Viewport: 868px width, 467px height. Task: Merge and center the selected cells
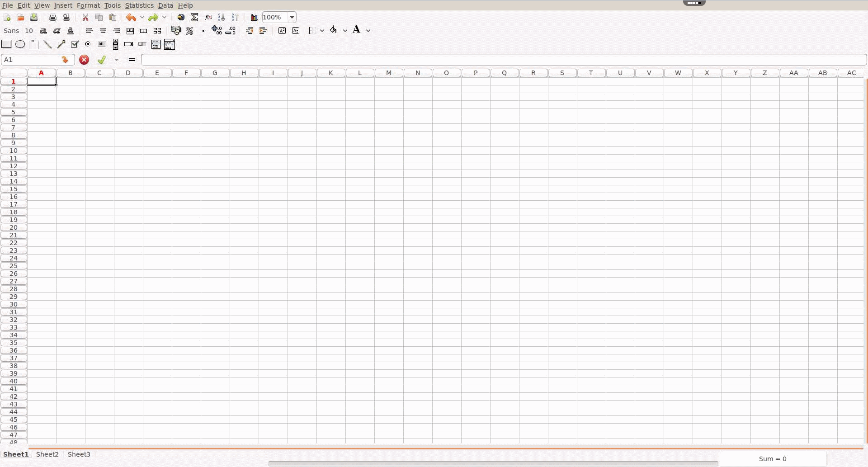coord(130,31)
